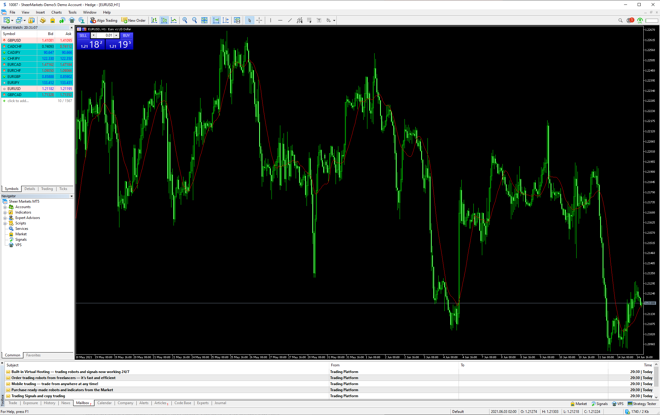
Task: Toggle the Algo Trading button
Action: [104, 20]
